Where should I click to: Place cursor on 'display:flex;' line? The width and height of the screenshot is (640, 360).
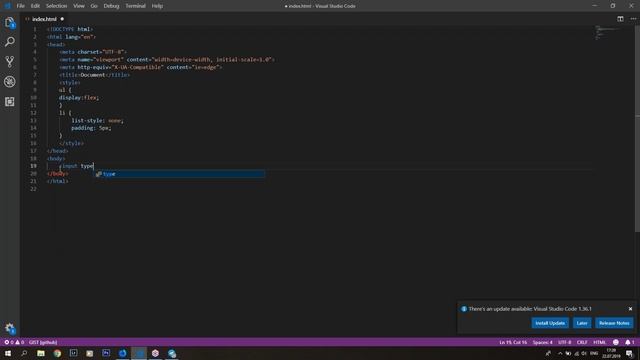click(79, 98)
